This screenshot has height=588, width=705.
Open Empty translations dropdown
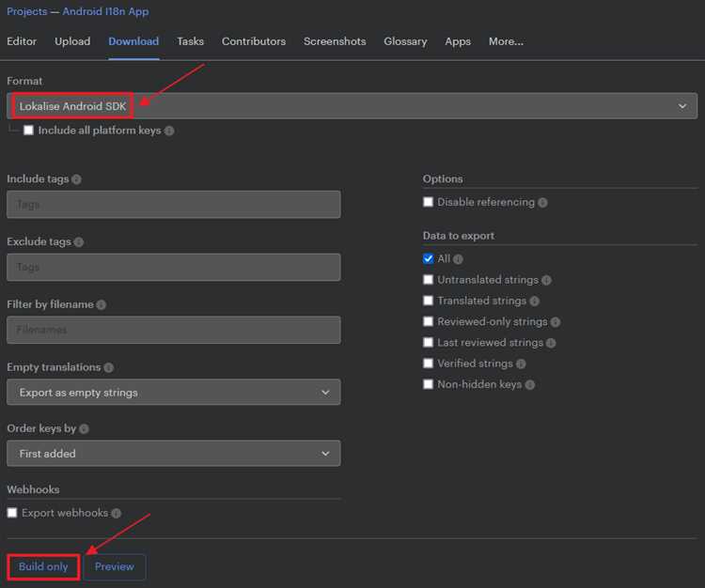pyautogui.click(x=174, y=392)
